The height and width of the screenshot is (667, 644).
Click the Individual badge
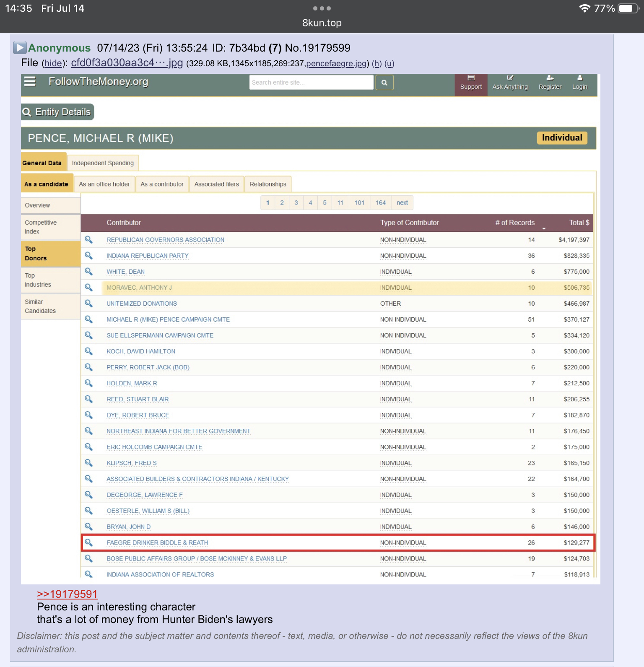point(562,138)
